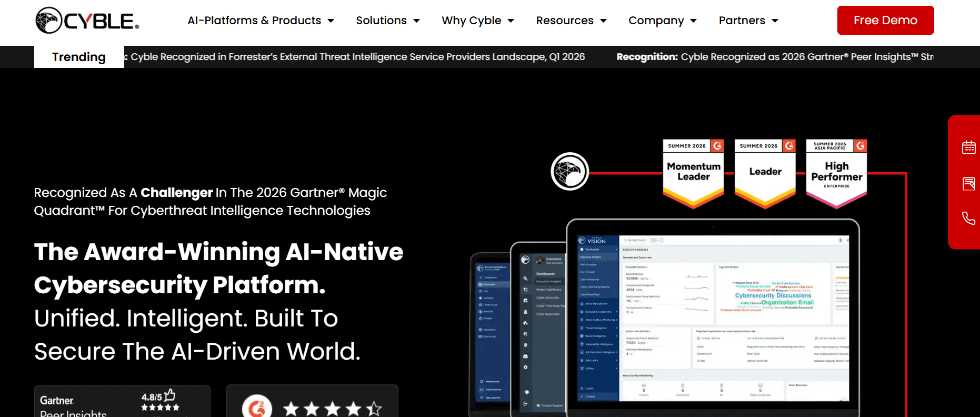
Task: Select the Leader Summer 2026 G2 badge
Action: pyautogui.click(x=765, y=173)
